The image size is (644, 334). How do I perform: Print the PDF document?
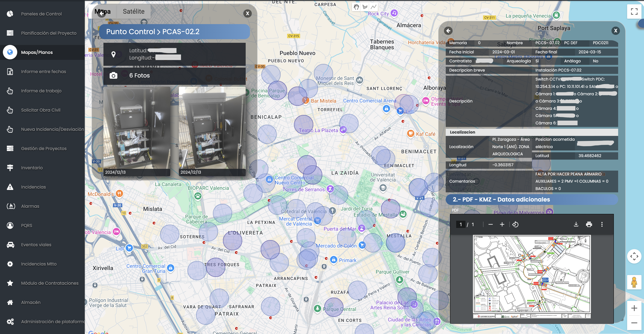tap(589, 224)
